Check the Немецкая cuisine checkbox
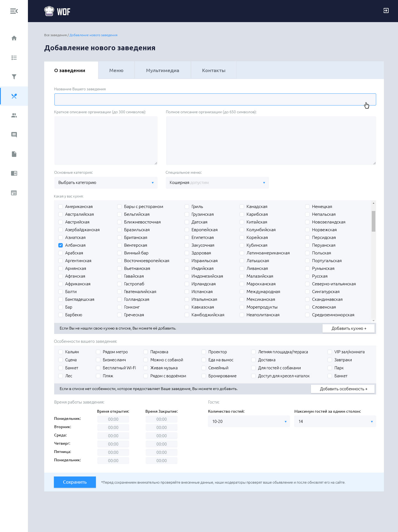This screenshot has height=532, width=398. 307,207
